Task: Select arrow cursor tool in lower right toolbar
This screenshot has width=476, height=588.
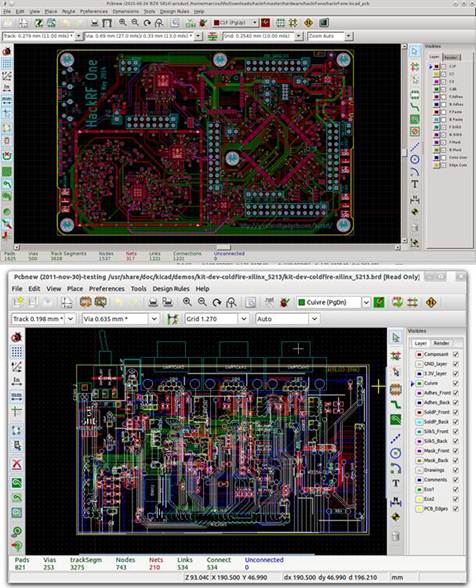Action: click(396, 338)
